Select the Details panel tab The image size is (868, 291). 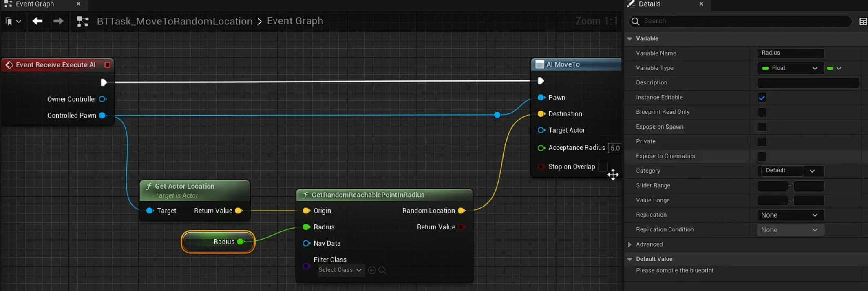[649, 4]
